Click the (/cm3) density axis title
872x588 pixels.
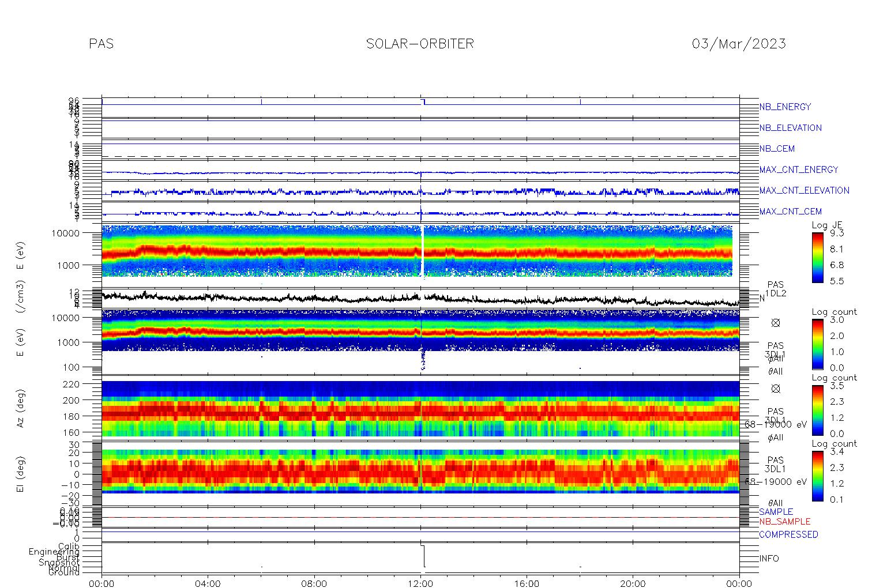pos(21,296)
